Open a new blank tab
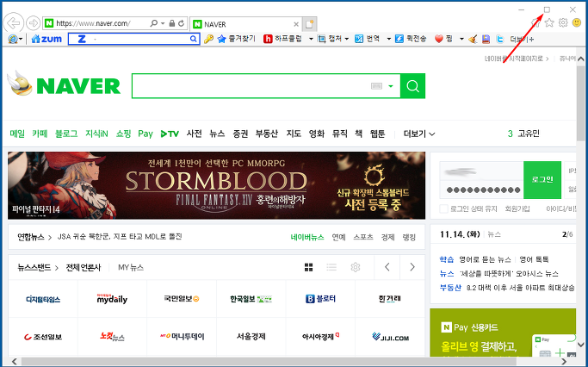Viewport: 588px width, 367px height. click(x=309, y=24)
